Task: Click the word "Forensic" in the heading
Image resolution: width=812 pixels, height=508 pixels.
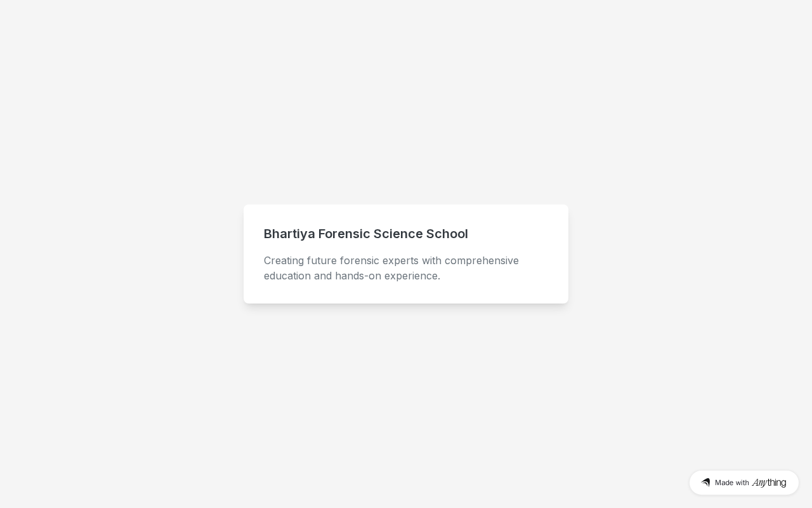Action: pos(344,234)
